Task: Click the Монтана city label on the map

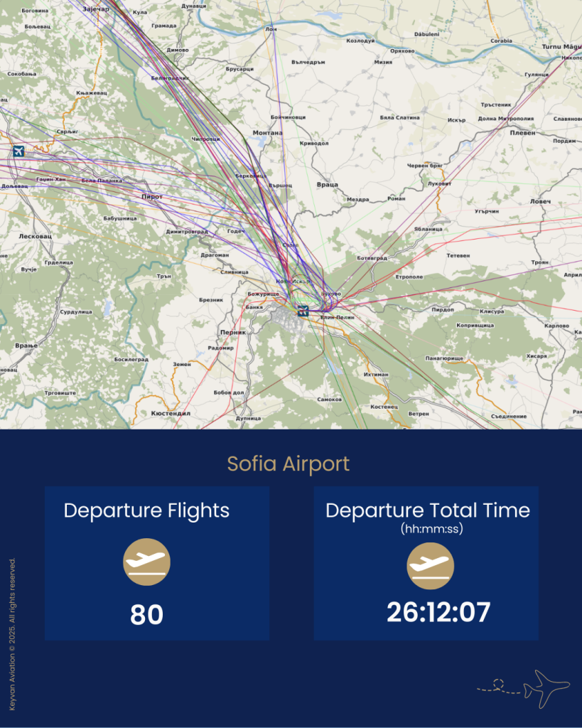Action: [267, 132]
